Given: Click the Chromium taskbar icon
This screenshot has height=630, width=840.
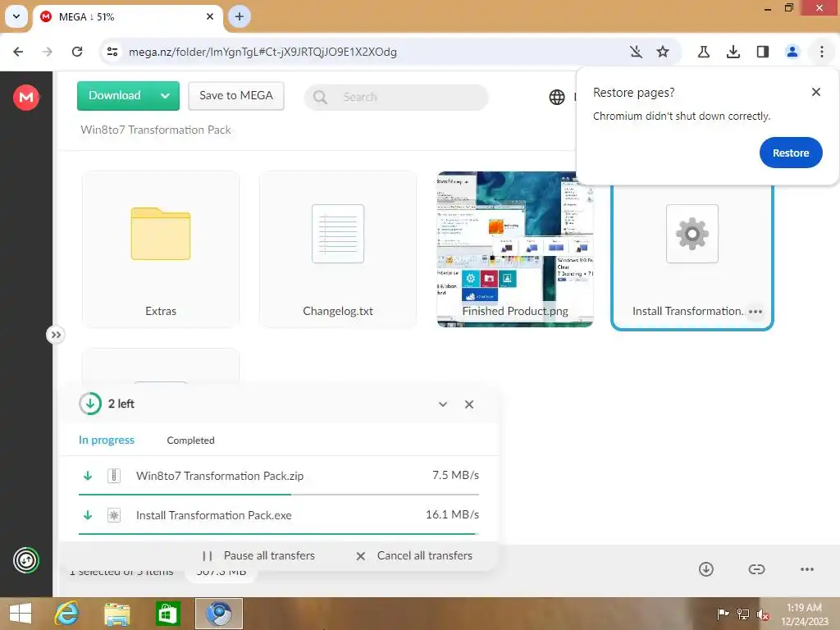Looking at the screenshot, I should pos(218,614).
